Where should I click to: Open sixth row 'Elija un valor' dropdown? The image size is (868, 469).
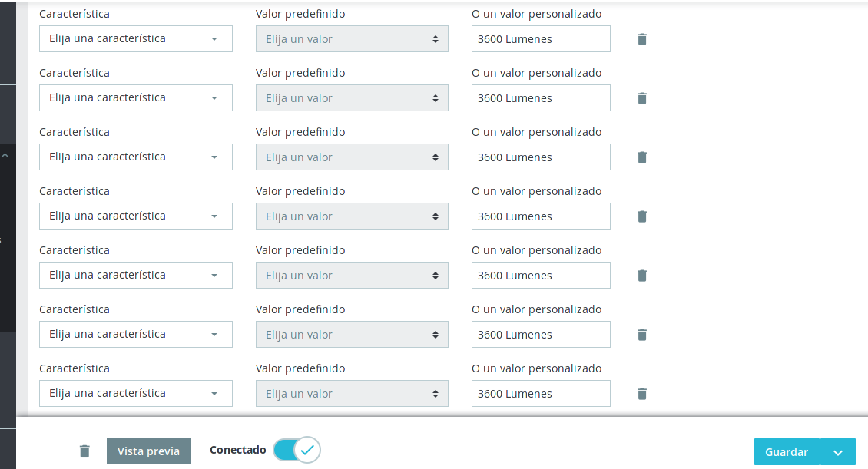[352, 335]
